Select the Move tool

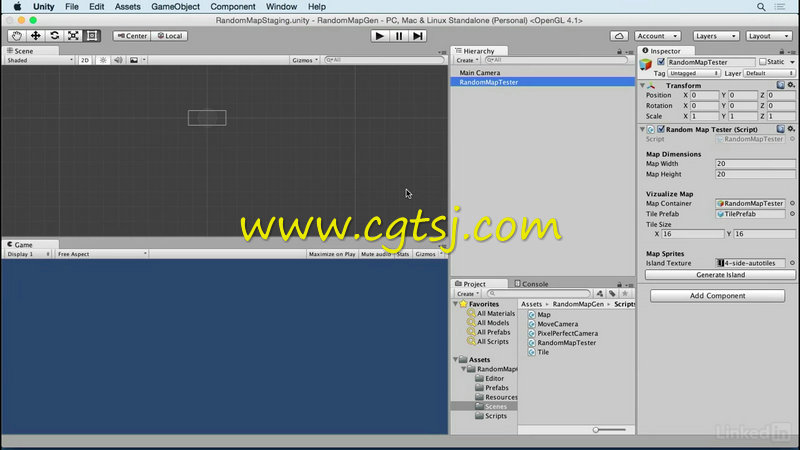coord(36,36)
